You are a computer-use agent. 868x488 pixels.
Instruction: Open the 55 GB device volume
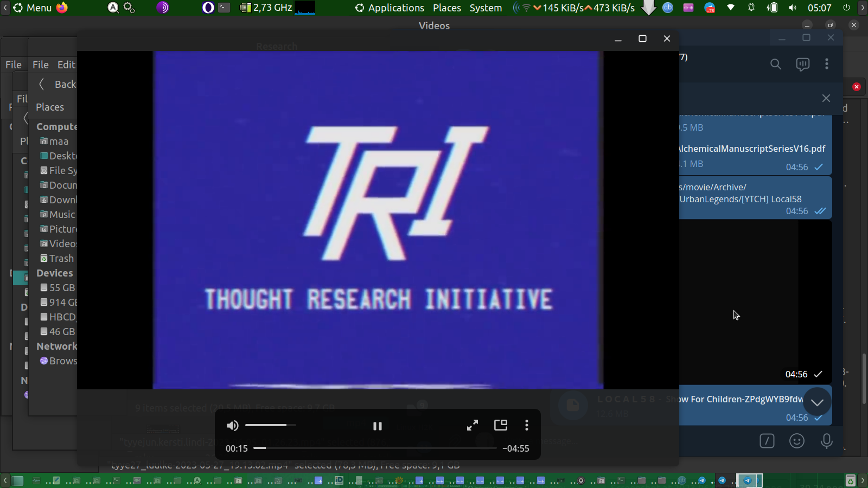point(58,288)
